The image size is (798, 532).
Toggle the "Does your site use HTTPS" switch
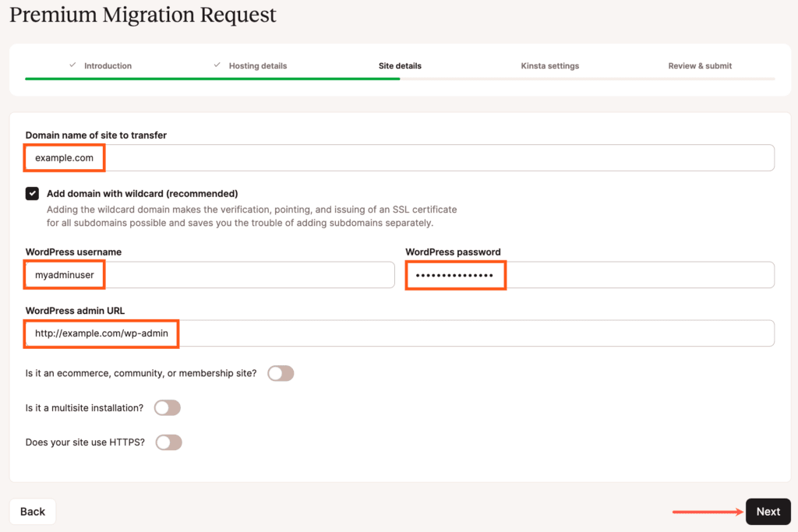tap(169, 442)
